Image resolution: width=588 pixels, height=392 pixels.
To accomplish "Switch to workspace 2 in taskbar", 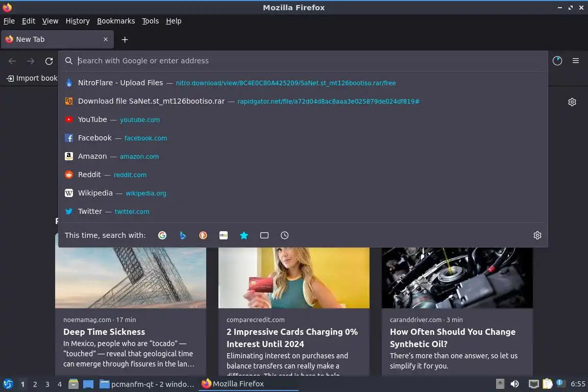I will click(35, 384).
